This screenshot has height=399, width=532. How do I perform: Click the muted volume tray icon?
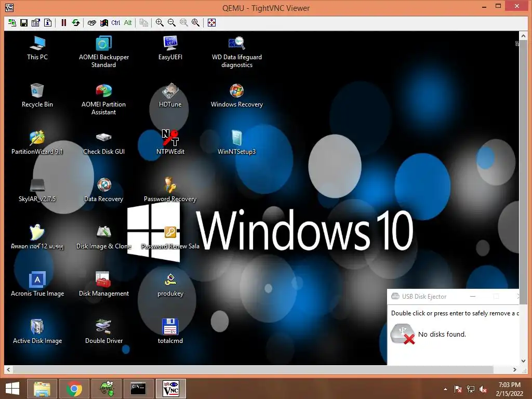[483, 389]
